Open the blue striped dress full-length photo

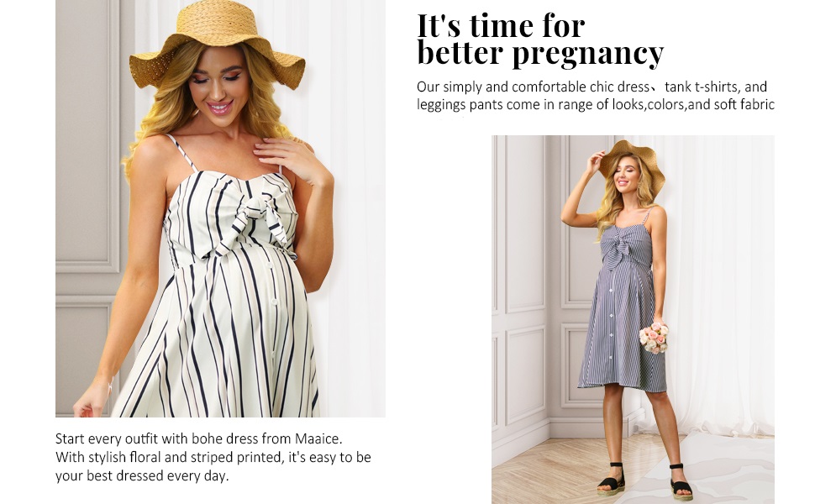633,319
